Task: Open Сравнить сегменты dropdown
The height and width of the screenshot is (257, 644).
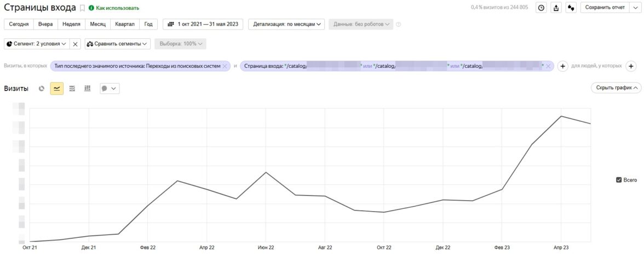Action: [x=118, y=44]
